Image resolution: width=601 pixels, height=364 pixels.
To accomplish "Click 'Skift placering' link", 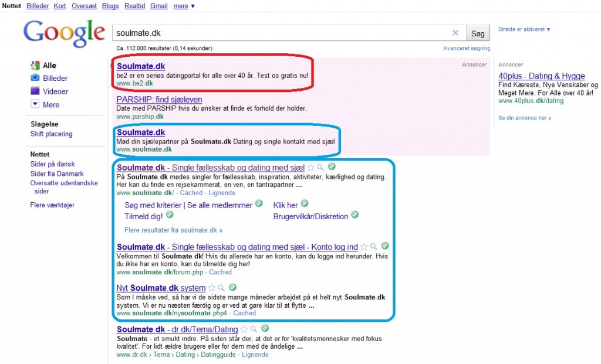I will pyautogui.click(x=52, y=134).
